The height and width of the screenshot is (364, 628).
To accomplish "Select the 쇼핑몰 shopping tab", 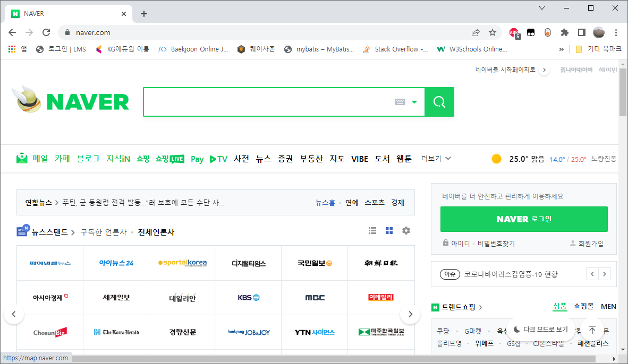I will point(583,306).
